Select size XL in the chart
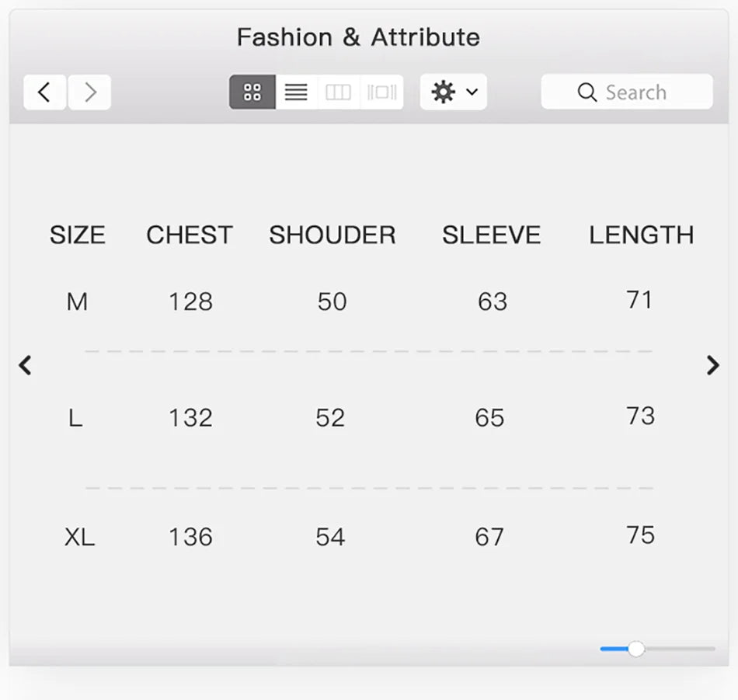Screen dimensions: 738x700 [79, 536]
